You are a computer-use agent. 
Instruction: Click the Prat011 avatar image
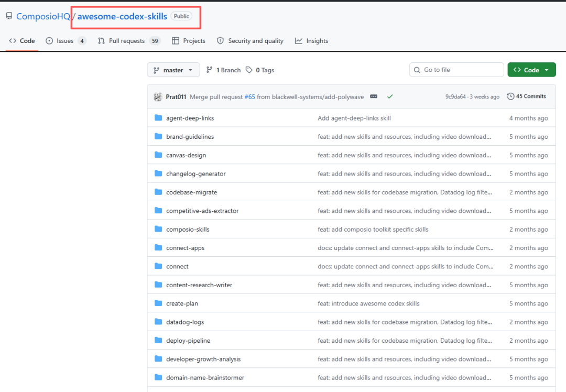(158, 97)
